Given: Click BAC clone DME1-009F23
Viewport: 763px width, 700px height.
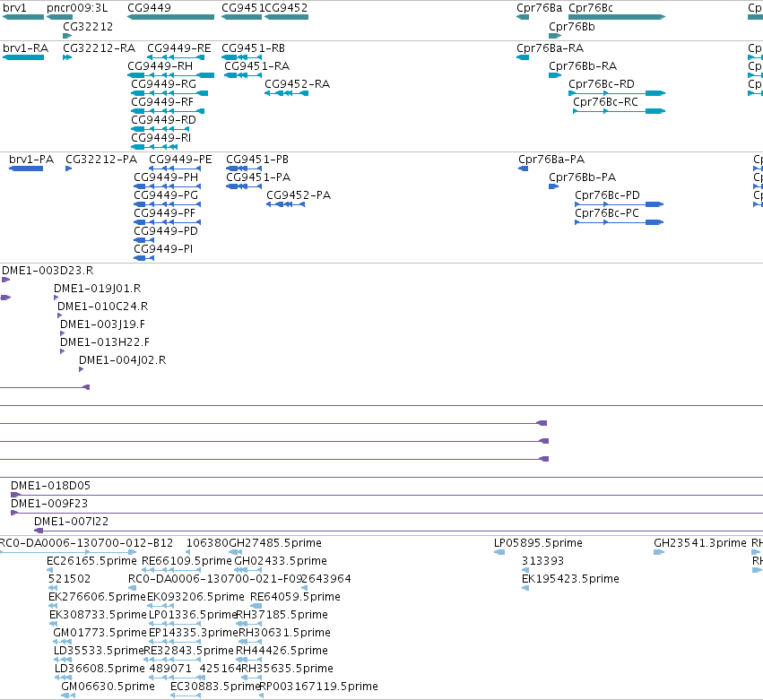Looking at the screenshot, I should (49, 504).
